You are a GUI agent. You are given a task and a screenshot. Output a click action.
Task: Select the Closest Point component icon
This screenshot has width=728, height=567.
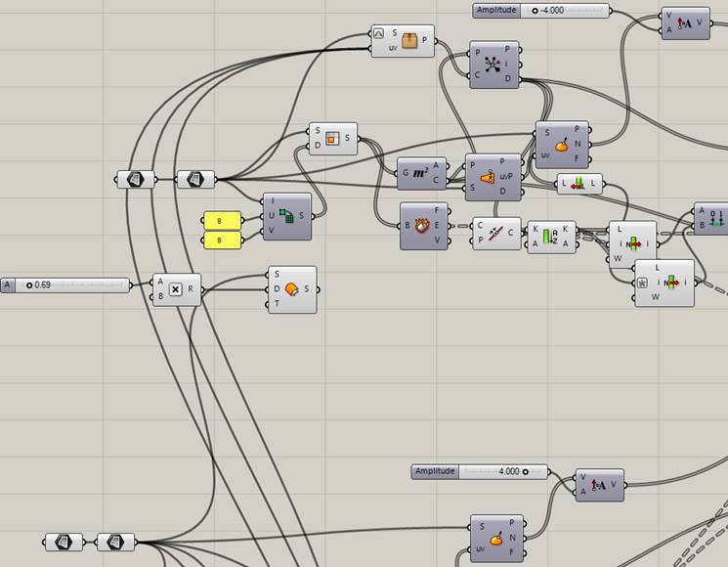point(495,65)
